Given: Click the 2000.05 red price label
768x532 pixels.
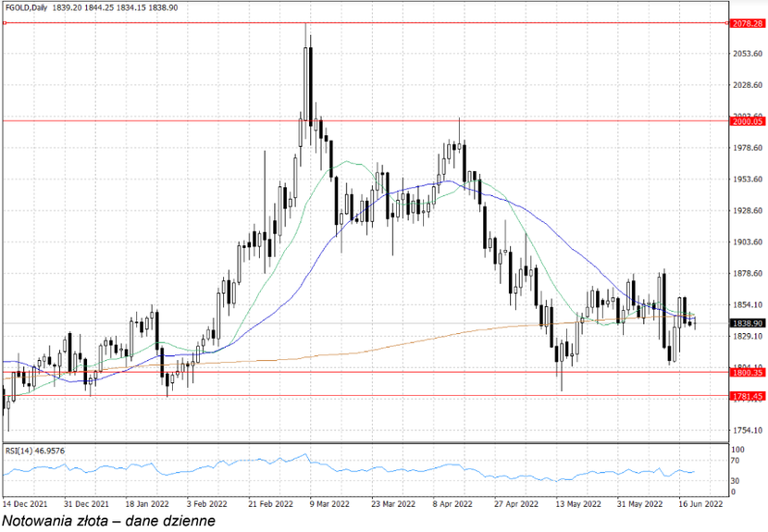Looking at the screenshot, I should pos(747,121).
